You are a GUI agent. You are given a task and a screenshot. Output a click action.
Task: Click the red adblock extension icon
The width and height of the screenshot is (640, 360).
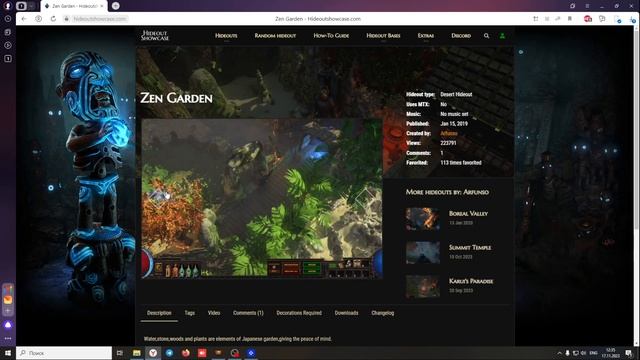pos(588,19)
